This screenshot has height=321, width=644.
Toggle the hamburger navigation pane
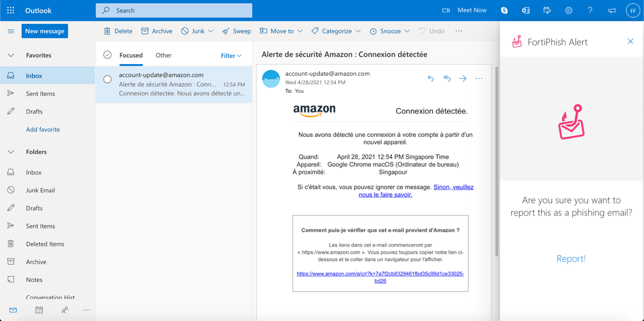10,31
